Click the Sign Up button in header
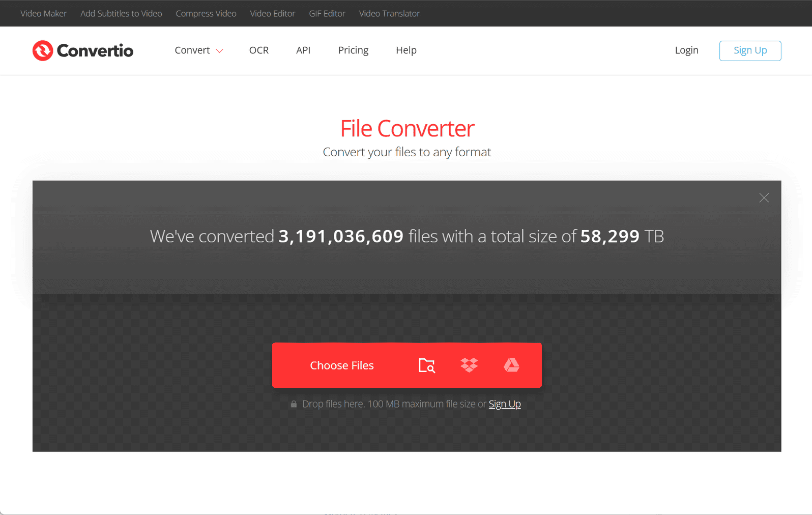Viewport: 812px width, 515px height. 750,50
